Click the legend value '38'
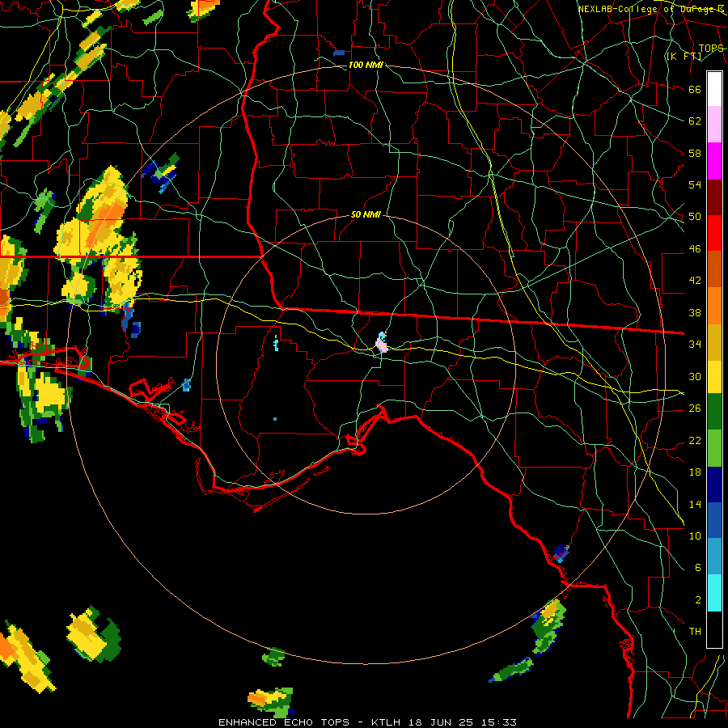The height and width of the screenshot is (728, 728). 695,312
